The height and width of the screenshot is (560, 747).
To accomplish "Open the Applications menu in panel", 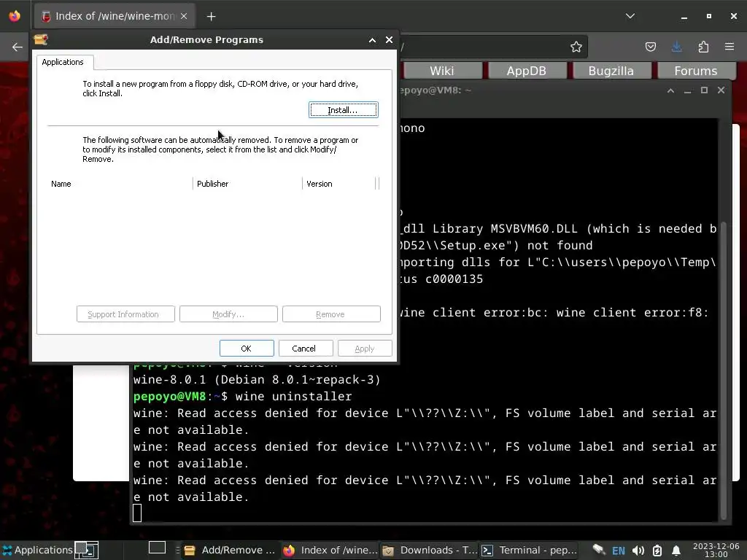I will tap(37, 550).
